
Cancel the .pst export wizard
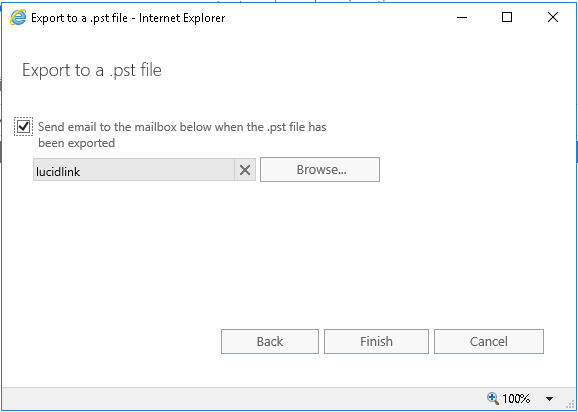pyautogui.click(x=489, y=342)
